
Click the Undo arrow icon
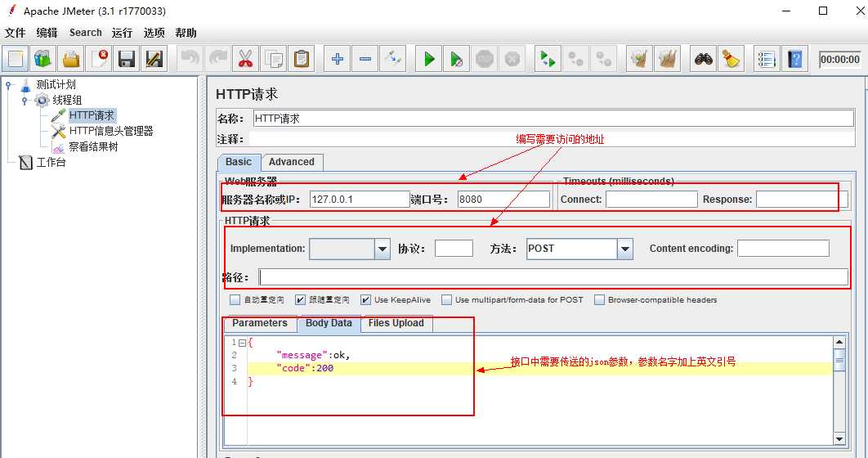click(190, 59)
